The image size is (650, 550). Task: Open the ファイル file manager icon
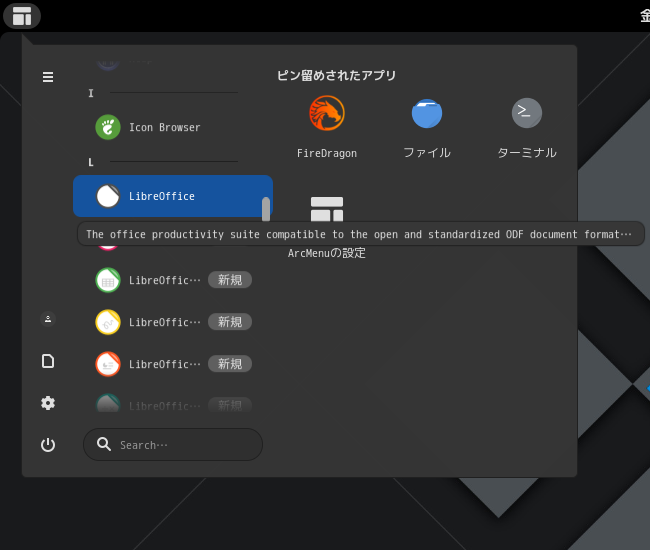[x=427, y=127]
